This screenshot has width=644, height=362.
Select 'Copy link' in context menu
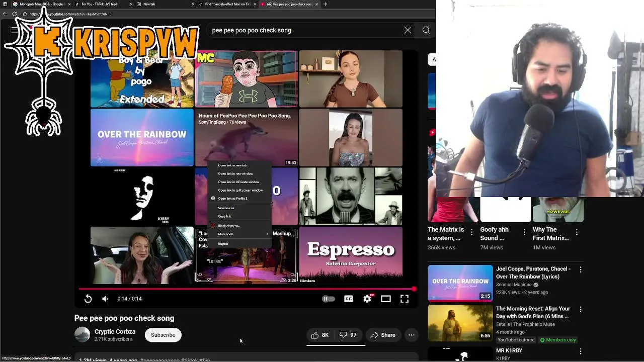(x=239, y=216)
